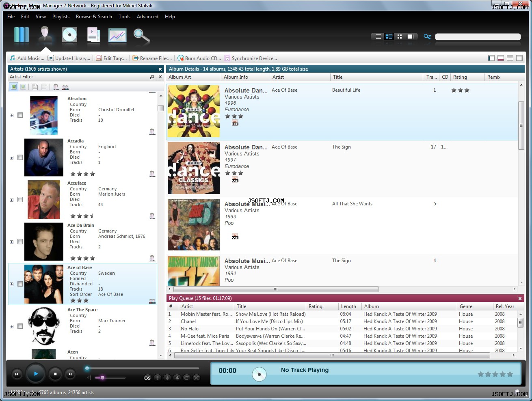Expand the Ace Da Brain artist node
Viewport: 532px width, 401px height.
[x=11, y=242]
